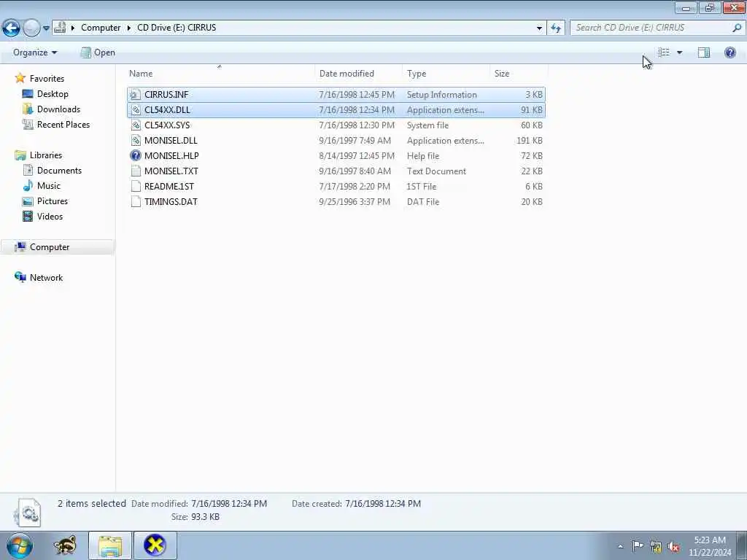Click the Setup Information type cell
This screenshot has height=560, width=747.
click(441, 95)
